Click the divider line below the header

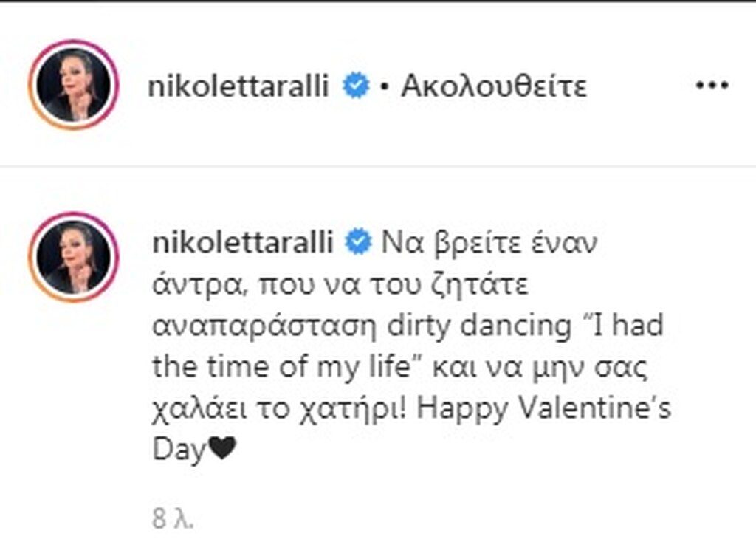378,167
